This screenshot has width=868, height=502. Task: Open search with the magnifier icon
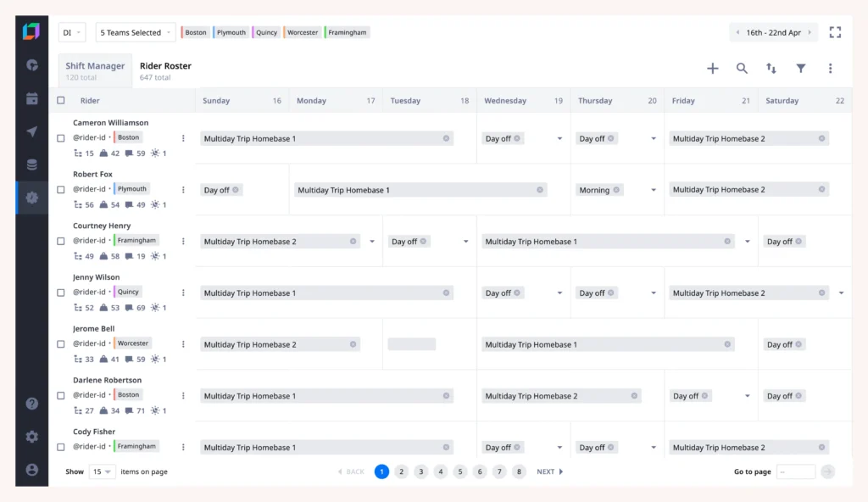[742, 69]
